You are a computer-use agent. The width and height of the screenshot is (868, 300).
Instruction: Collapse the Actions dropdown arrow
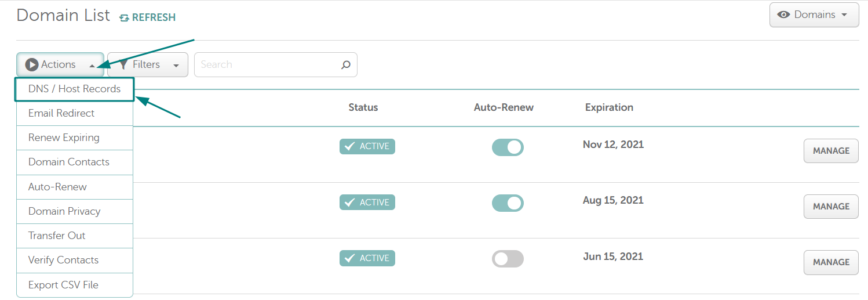pyautogui.click(x=92, y=66)
